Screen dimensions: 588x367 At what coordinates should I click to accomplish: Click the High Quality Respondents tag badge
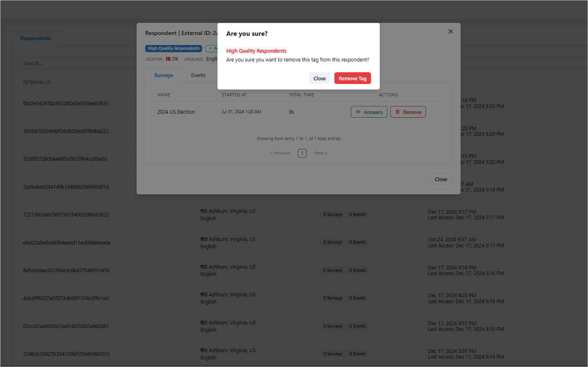click(174, 48)
